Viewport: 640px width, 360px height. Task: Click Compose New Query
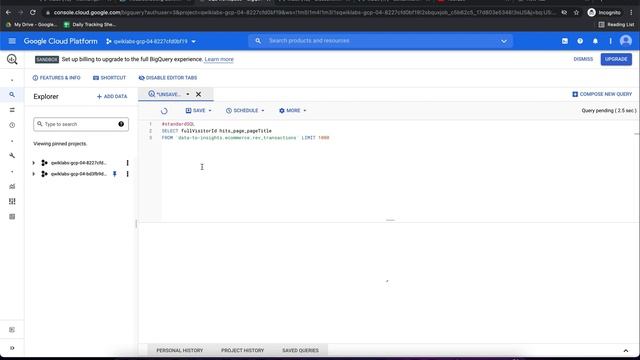pyautogui.click(x=602, y=94)
